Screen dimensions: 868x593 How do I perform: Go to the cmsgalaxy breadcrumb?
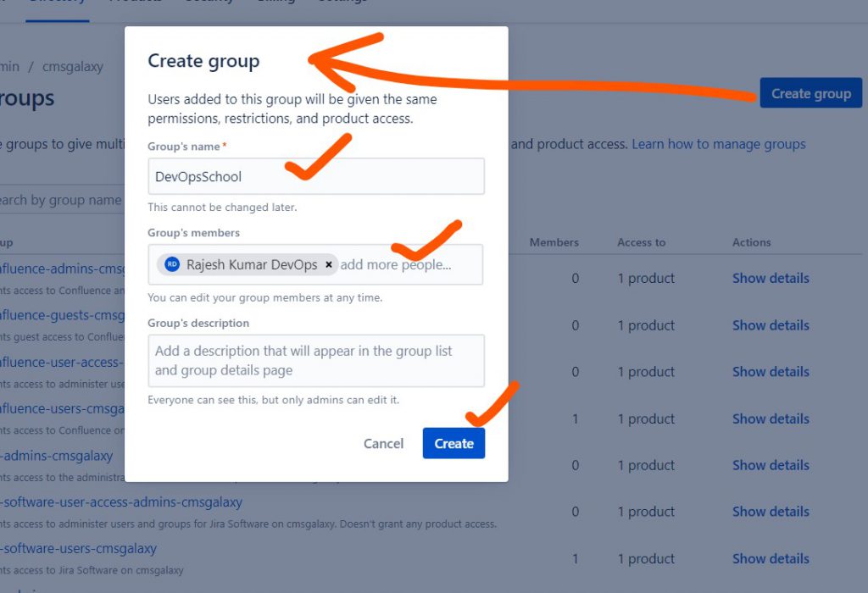coord(74,65)
